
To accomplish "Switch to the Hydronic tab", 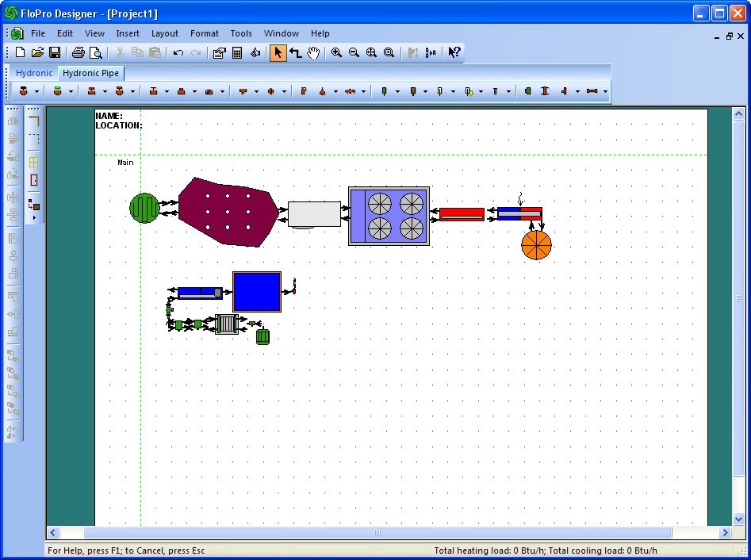I will coord(34,73).
